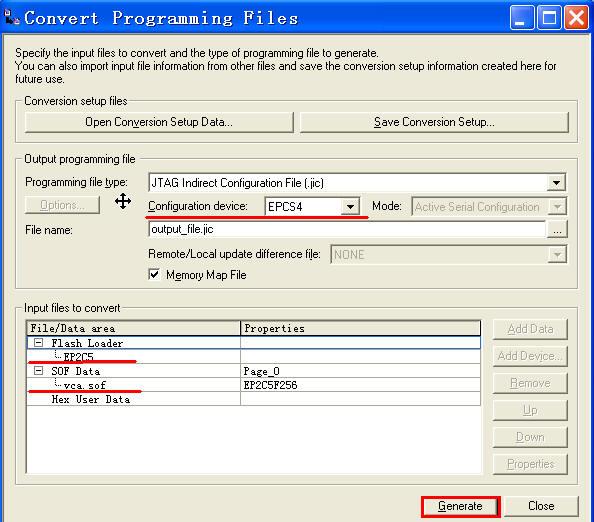
Task: Select the vca.sof file row
Action: click(x=84, y=385)
